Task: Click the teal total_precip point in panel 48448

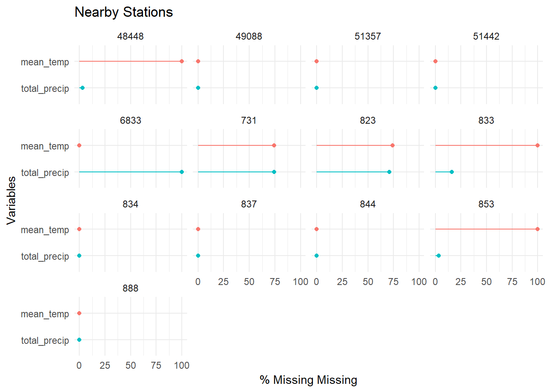Action: [83, 88]
